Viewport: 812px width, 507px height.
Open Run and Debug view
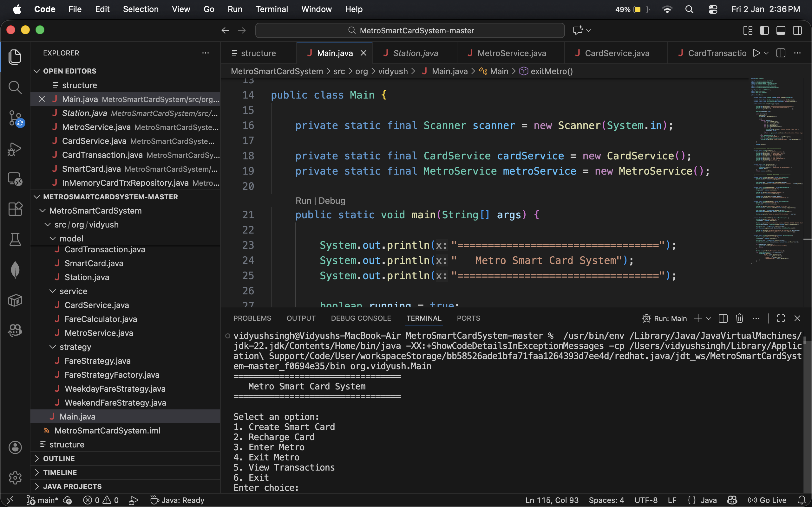coord(15,149)
